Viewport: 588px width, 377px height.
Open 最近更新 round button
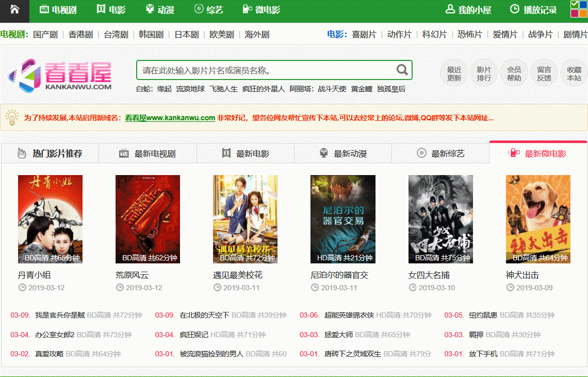tap(454, 74)
